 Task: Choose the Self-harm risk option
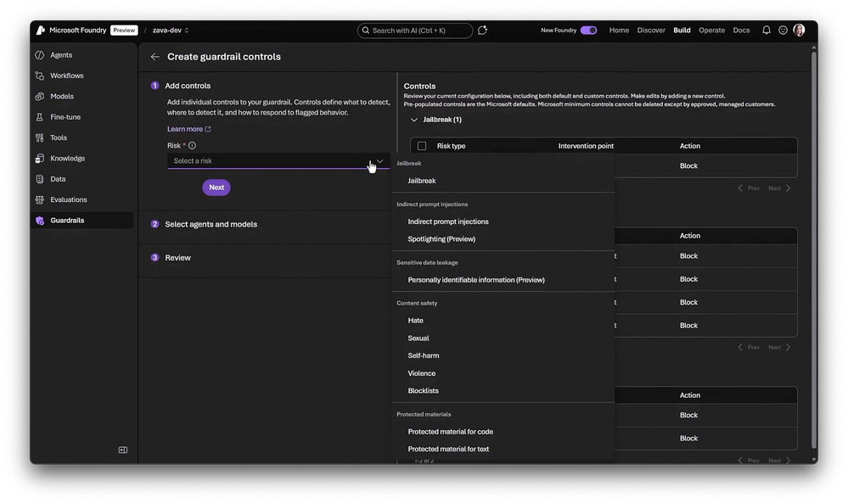(424, 356)
